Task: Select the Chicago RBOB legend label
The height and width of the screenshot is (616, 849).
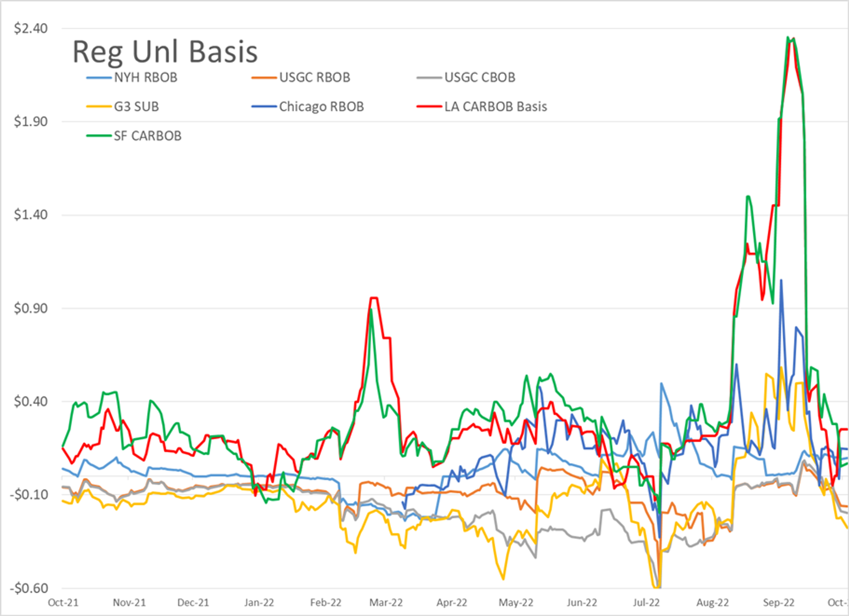Action: click(321, 107)
